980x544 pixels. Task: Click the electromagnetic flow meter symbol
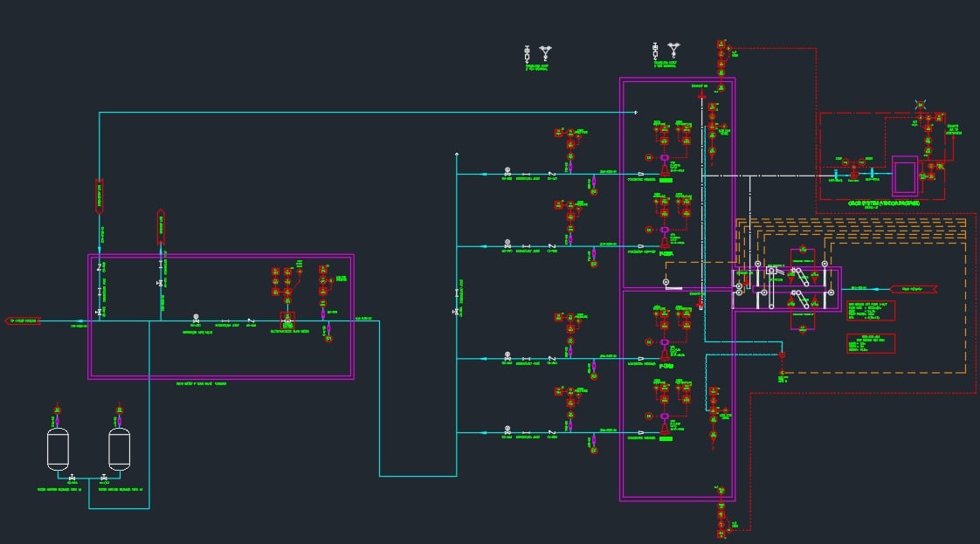pos(287,320)
